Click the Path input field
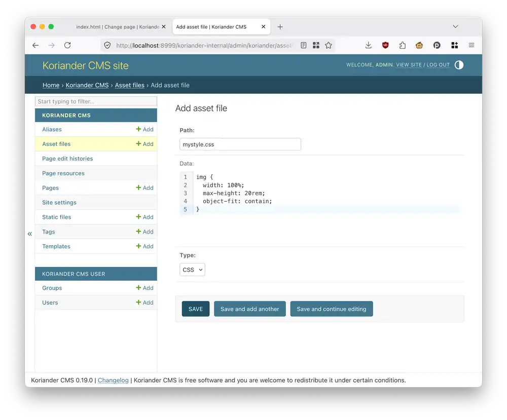The width and height of the screenshot is (507, 420). pos(240,144)
